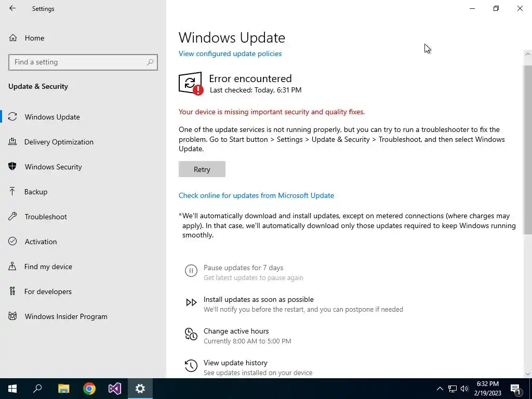Screen dimensions: 532x399
Task: Click the Windows Security shield icon
Action: point(12,166)
